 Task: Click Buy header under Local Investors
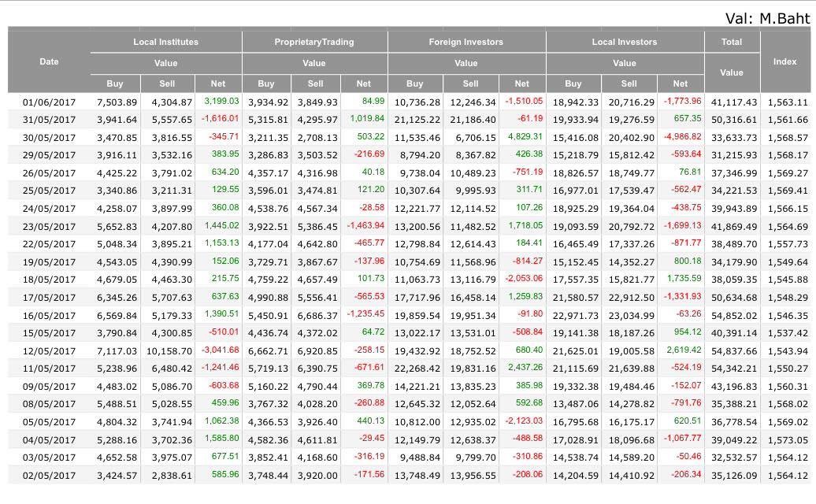pos(573,83)
